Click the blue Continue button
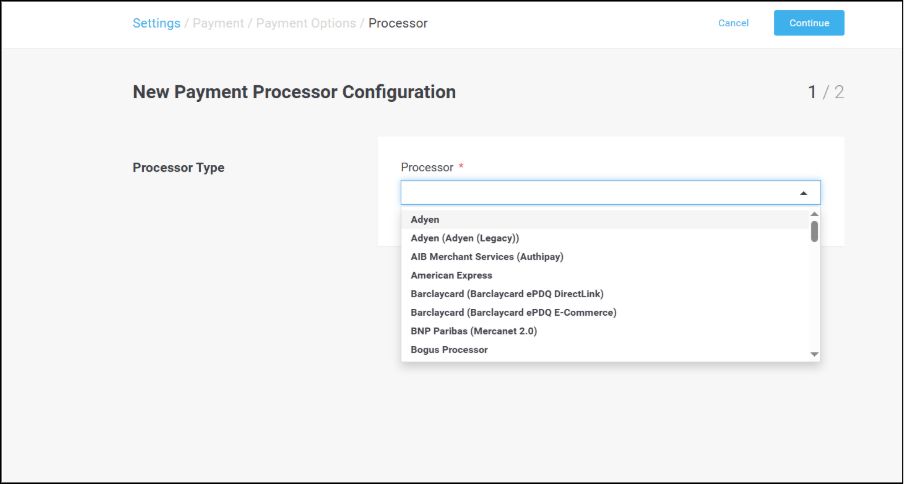This screenshot has height=484, width=904. pyautogui.click(x=808, y=23)
